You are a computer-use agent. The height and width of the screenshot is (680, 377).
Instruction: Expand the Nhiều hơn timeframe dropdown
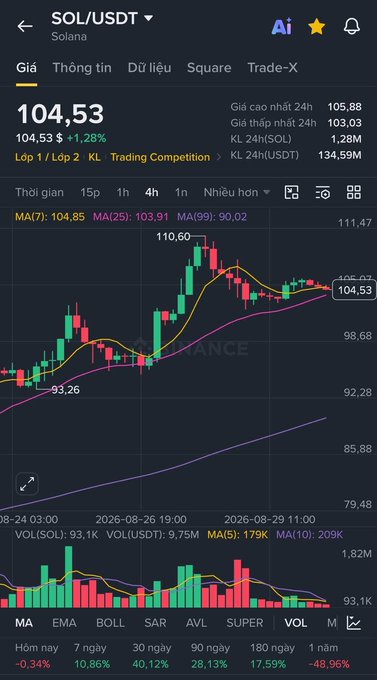(237, 193)
